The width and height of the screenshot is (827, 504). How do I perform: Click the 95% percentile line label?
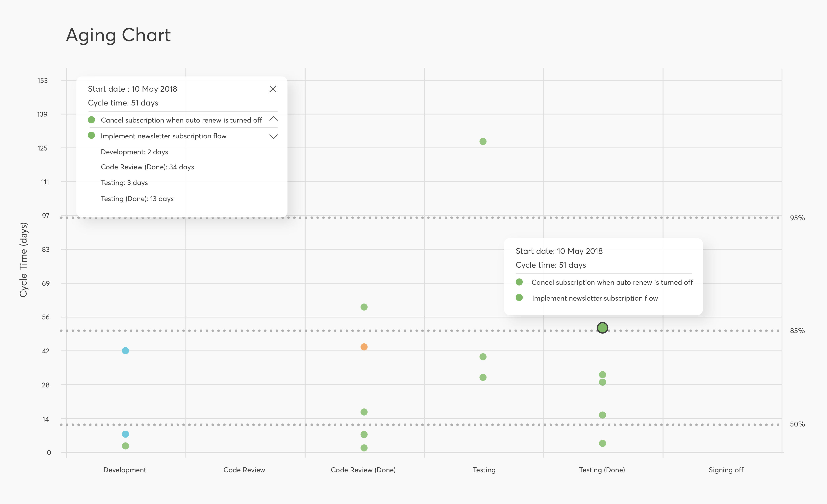pyautogui.click(x=797, y=218)
